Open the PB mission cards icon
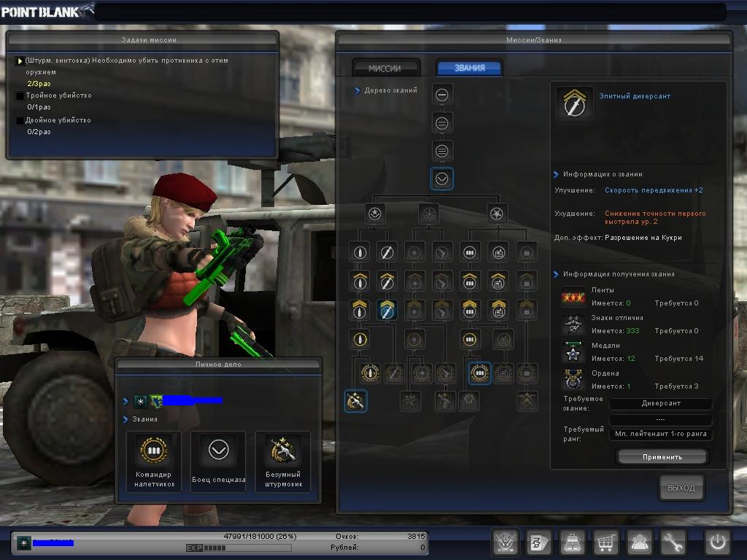Viewport: 747px width, 560px height. (x=538, y=542)
